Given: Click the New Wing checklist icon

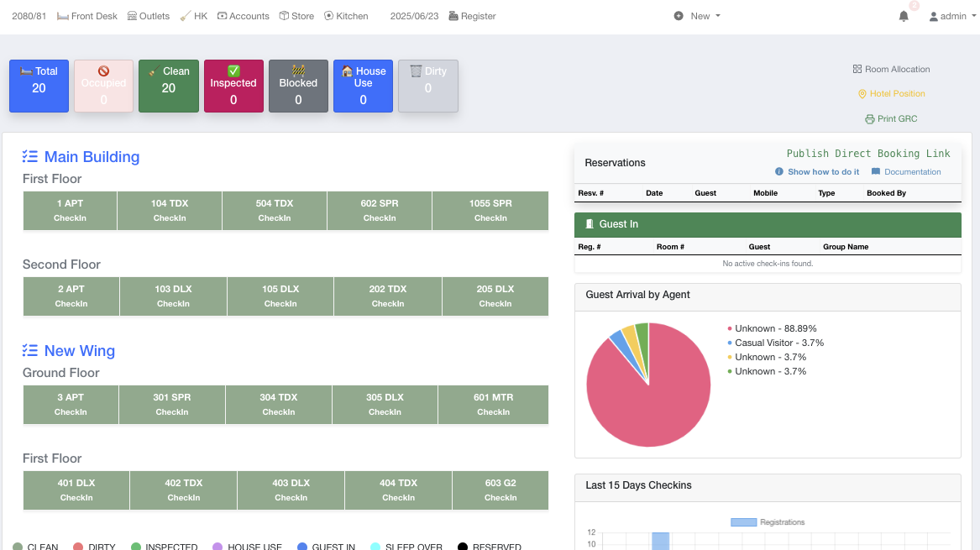Looking at the screenshot, I should point(30,350).
